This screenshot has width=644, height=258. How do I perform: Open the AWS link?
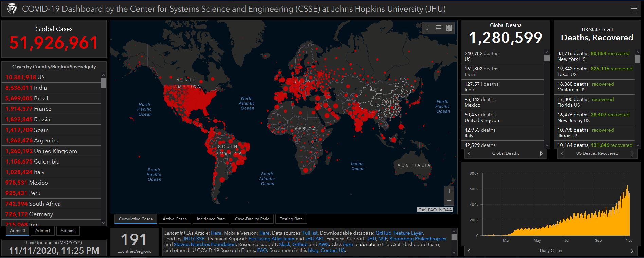click(323, 244)
